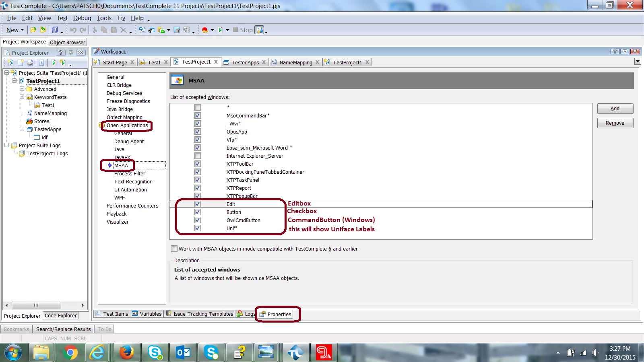Click the Project Explorer horizontal scrollbar thumb
The image size is (644, 362).
click(36, 305)
